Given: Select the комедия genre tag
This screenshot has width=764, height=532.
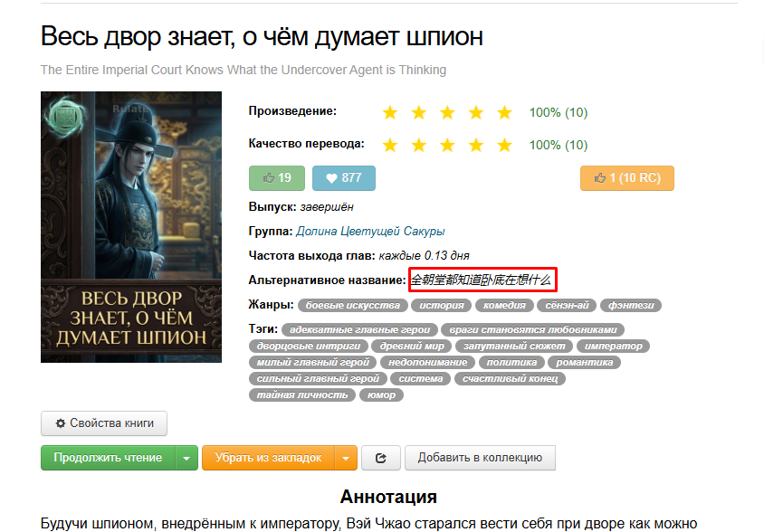Looking at the screenshot, I should point(504,306).
